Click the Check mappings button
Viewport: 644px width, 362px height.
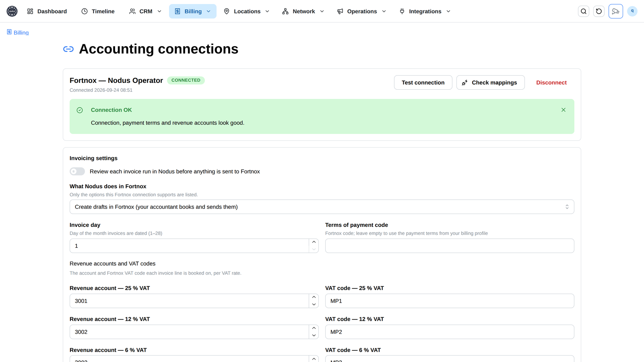click(490, 82)
